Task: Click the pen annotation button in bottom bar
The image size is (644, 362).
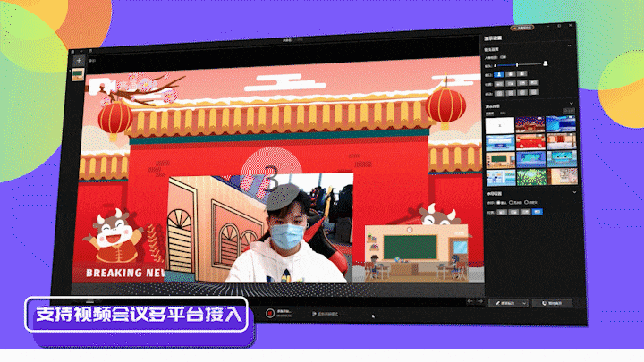Action: [x=506, y=303]
